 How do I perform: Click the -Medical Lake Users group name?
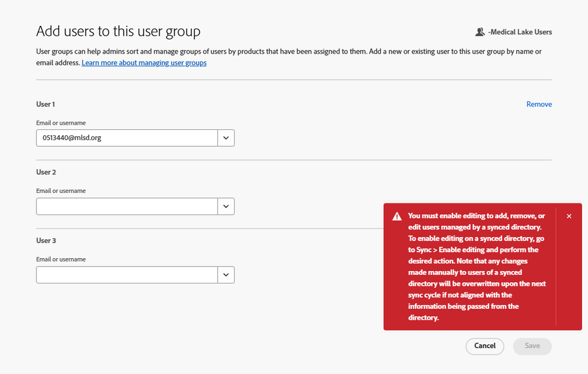pyautogui.click(x=520, y=32)
